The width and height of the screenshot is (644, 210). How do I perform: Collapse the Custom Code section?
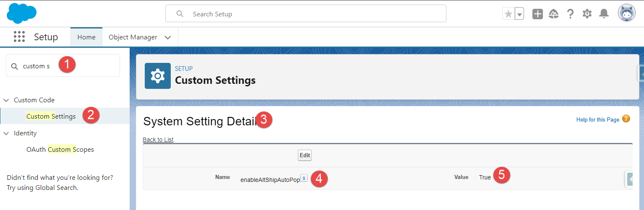coord(6,100)
